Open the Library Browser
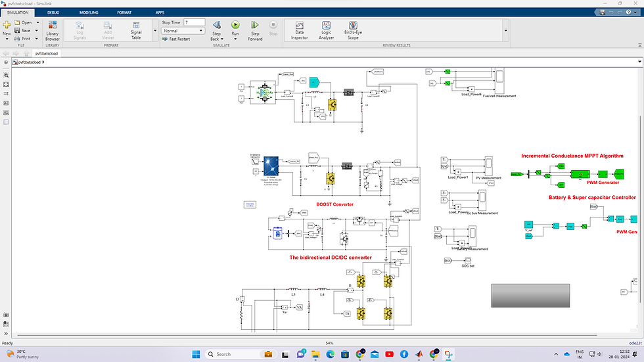The height and width of the screenshot is (362, 644). [52, 30]
